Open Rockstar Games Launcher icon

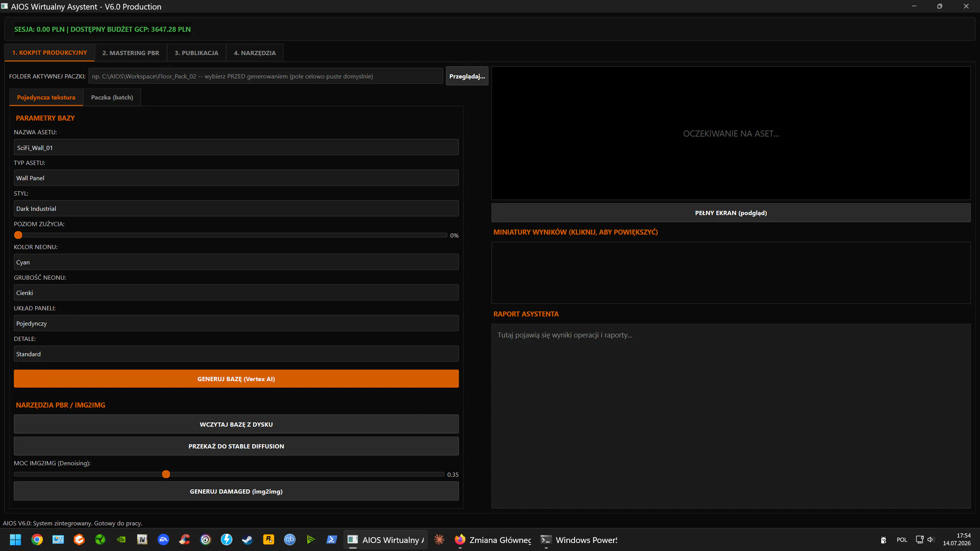tap(269, 540)
